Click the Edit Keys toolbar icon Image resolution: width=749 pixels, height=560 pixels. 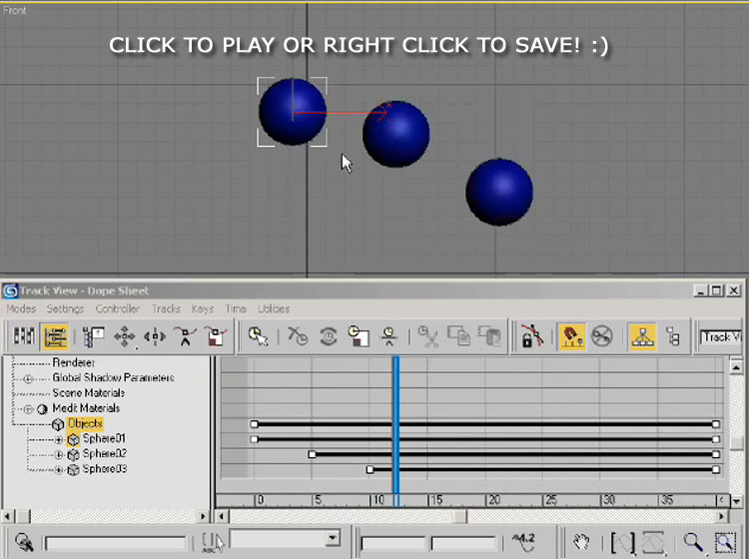pyautogui.click(x=24, y=337)
